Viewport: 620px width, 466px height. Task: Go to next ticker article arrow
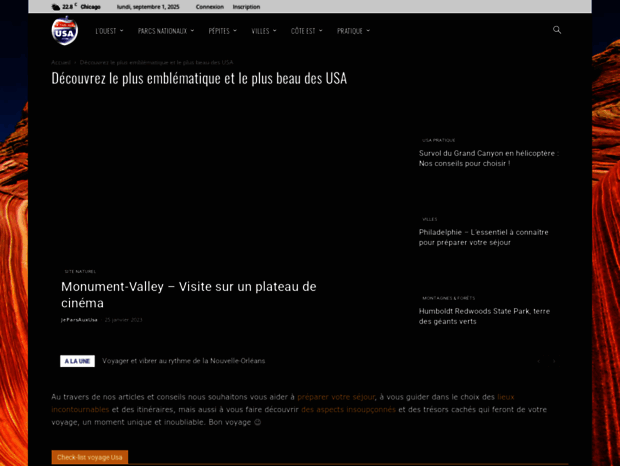pyautogui.click(x=554, y=361)
